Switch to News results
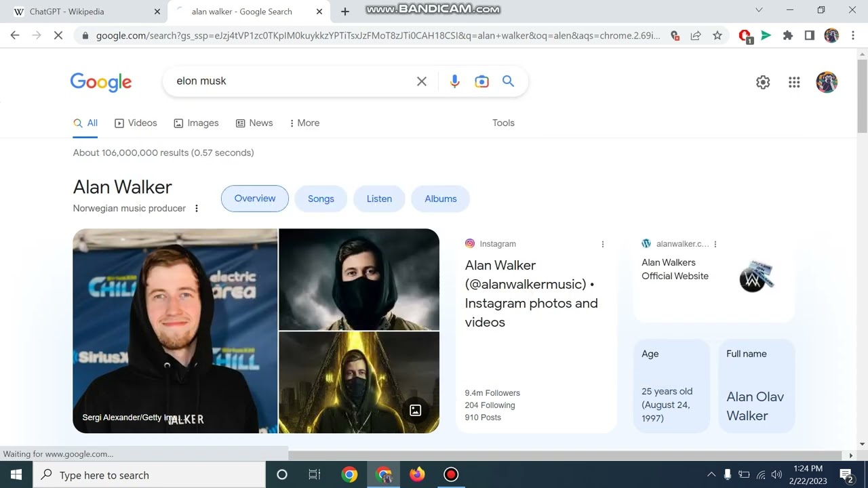The height and width of the screenshot is (488, 868). 254,123
